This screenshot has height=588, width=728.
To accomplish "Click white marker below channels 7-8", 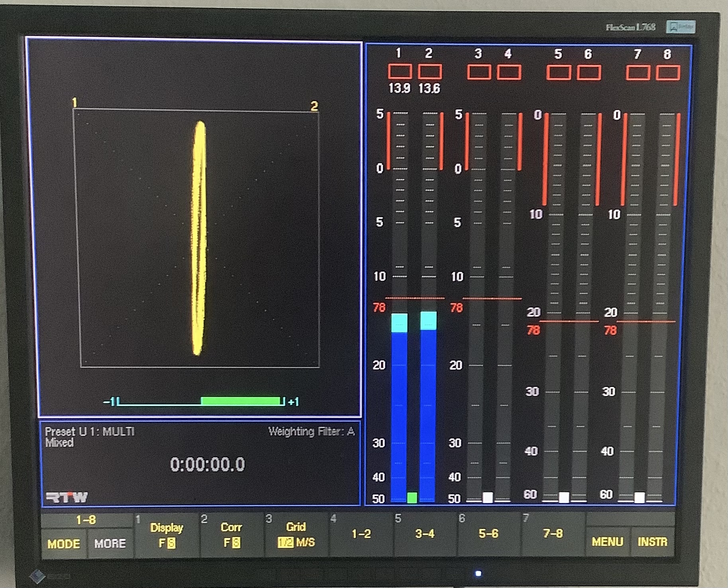I will 640,497.
